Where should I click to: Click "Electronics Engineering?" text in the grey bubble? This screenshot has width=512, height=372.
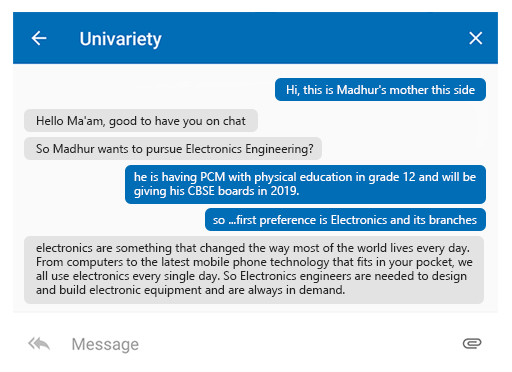249,149
